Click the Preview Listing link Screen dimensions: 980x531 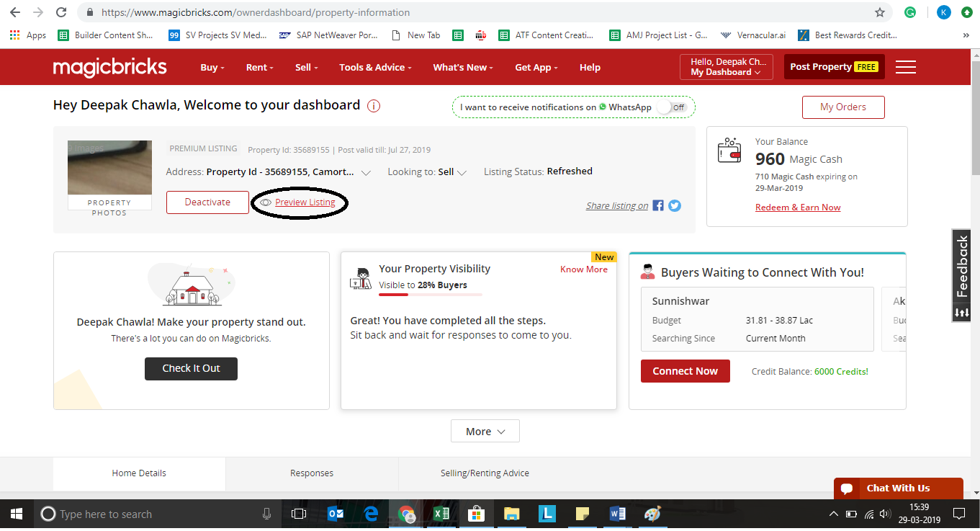click(x=305, y=202)
